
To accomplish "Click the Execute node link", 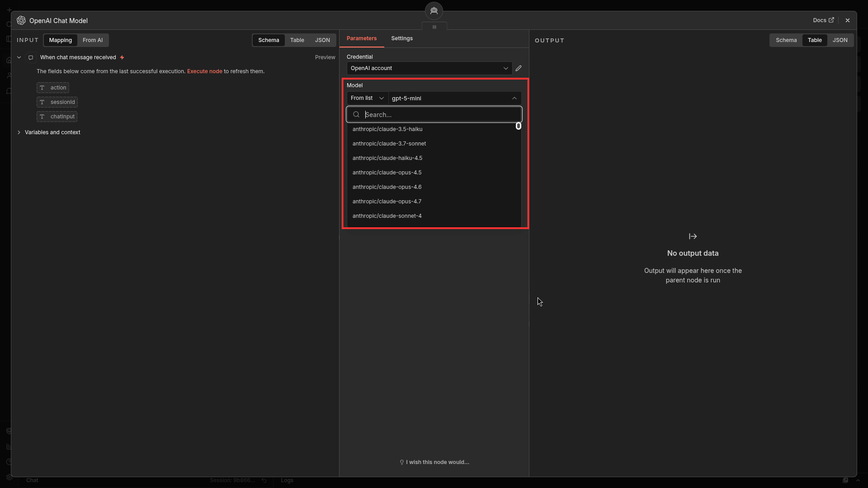I will [205, 71].
